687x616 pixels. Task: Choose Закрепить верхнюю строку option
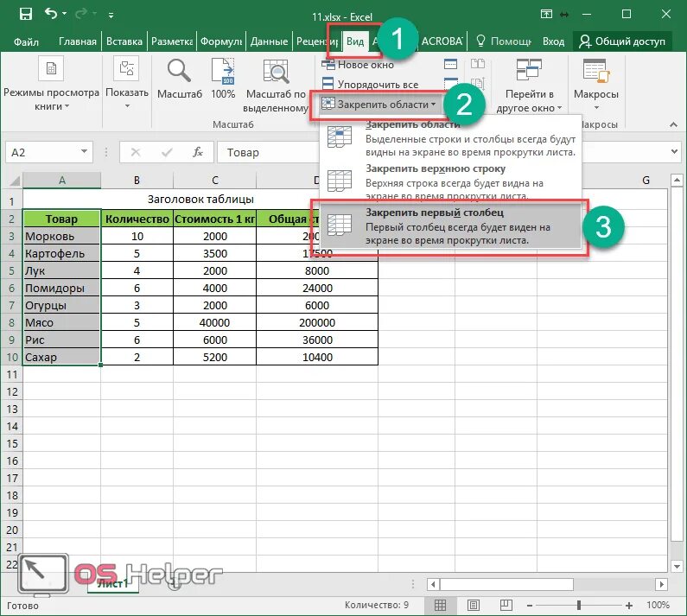pos(450,181)
